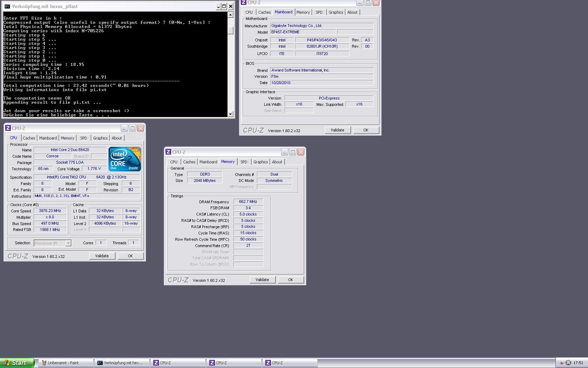Switch to Caches tab in the Mainboard window

click(265, 12)
